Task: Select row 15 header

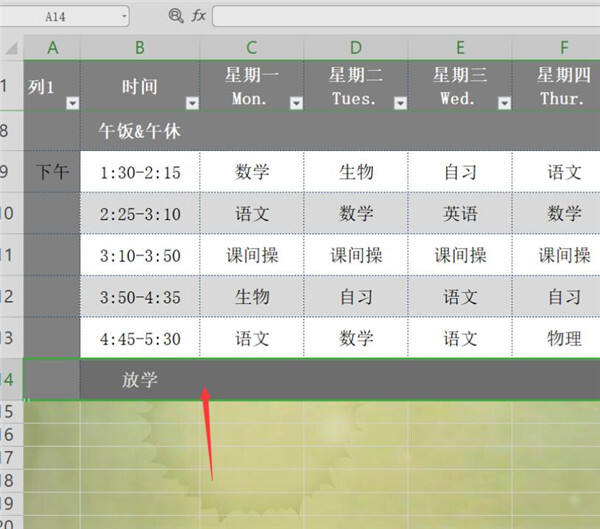Action: click(x=11, y=412)
